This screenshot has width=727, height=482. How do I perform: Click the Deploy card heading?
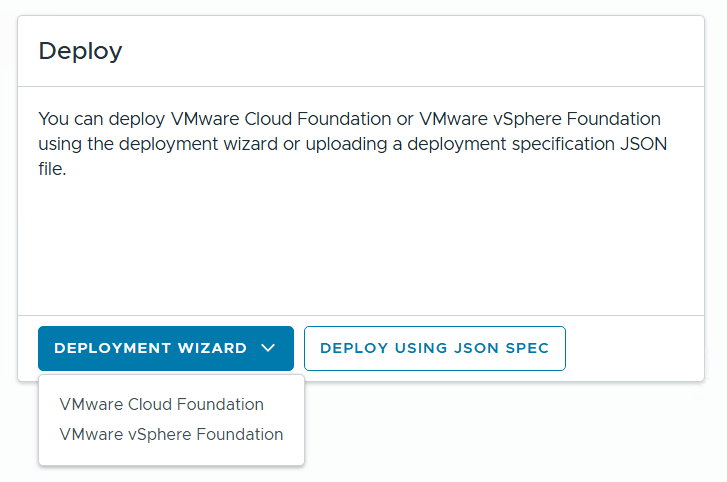[80, 51]
